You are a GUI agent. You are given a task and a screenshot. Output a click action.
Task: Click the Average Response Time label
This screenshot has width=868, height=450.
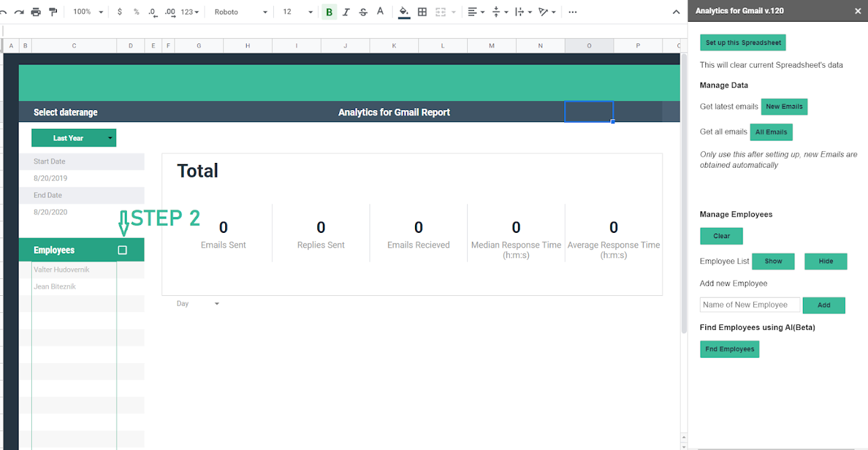(x=614, y=250)
